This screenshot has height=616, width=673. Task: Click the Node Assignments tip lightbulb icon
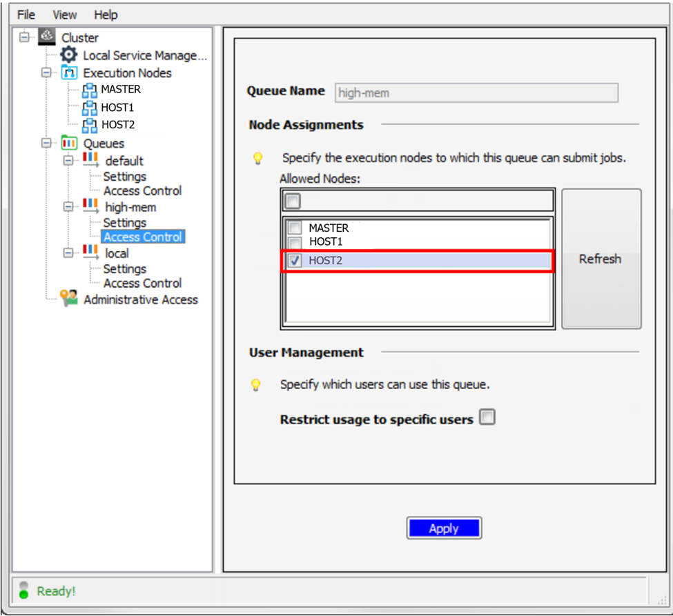(257, 157)
